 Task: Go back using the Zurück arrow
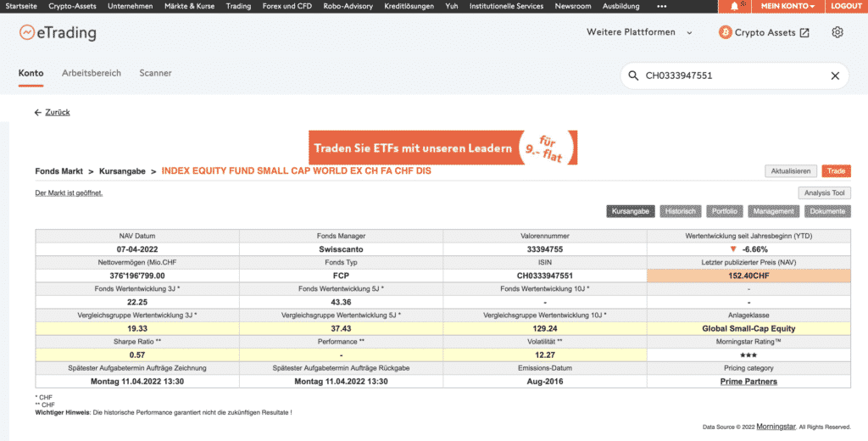coord(52,112)
